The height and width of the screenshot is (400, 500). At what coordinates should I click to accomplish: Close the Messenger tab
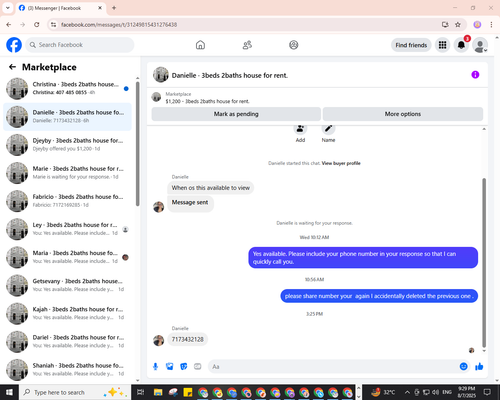coord(100,8)
